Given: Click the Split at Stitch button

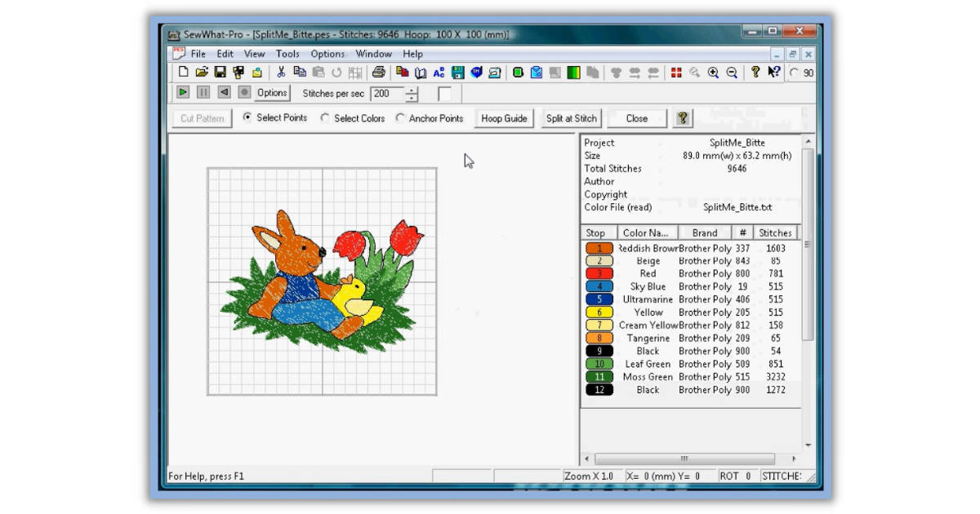Looking at the screenshot, I should (571, 118).
